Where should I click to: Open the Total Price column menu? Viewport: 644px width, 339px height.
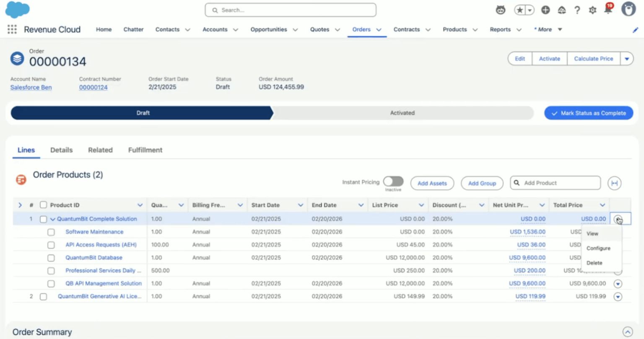click(x=602, y=205)
